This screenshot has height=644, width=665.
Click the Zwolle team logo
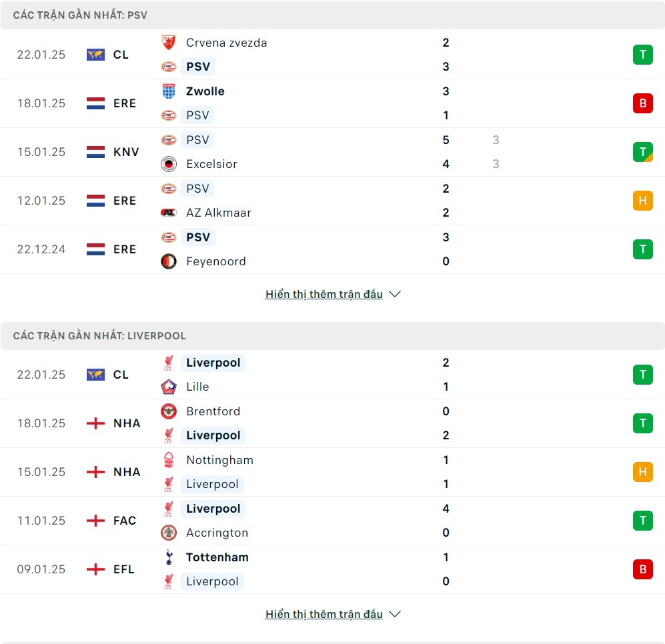tap(169, 91)
